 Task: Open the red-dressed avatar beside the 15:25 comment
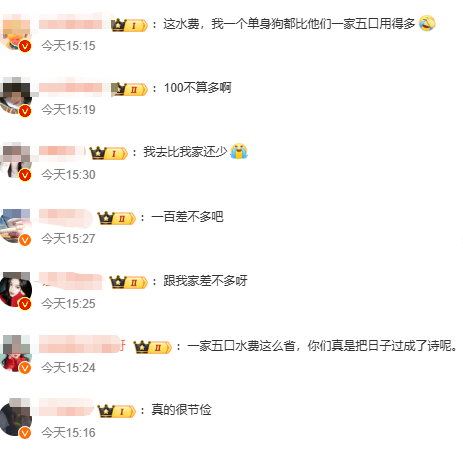click(x=16, y=289)
